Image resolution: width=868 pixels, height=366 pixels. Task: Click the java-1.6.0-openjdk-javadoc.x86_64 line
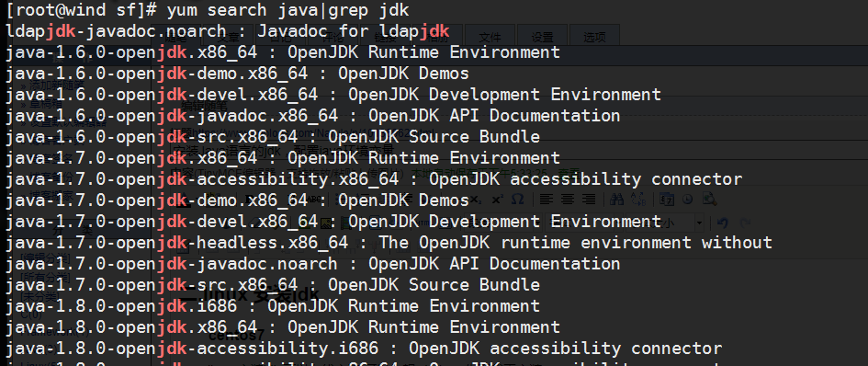click(x=313, y=115)
